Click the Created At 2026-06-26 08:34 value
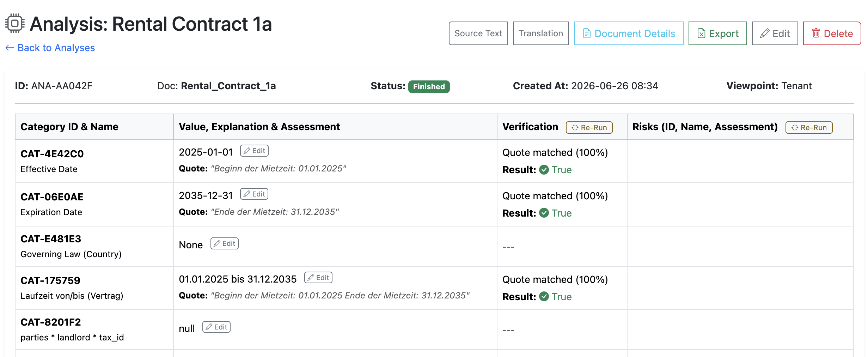 (x=615, y=86)
